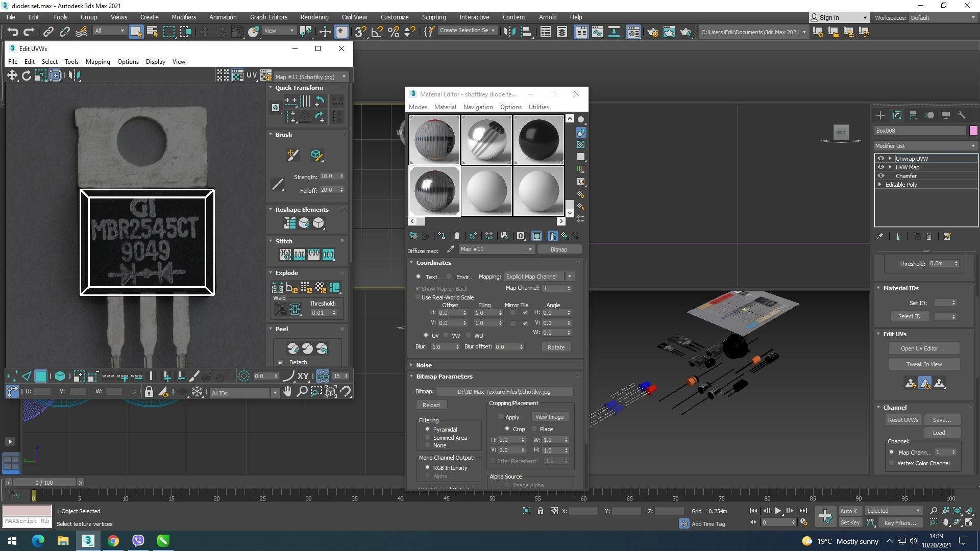Hide the Chamfer modifier via eye icon
Viewport: 980px width, 551px height.
coord(880,176)
